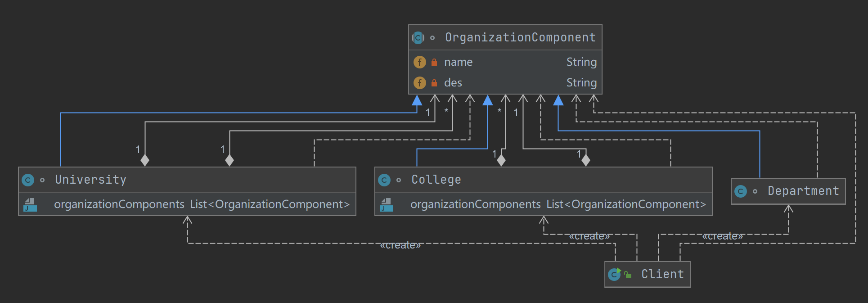Click the lock icon next to des
868x303 pixels.
pyautogui.click(x=434, y=83)
